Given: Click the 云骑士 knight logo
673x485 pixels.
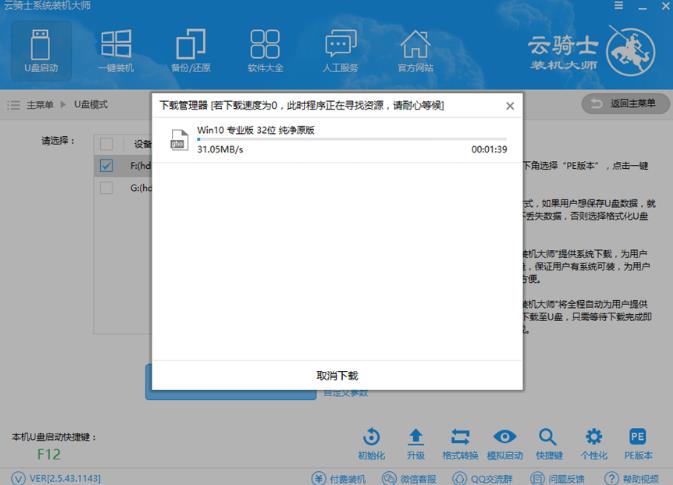Looking at the screenshot, I should coord(631,52).
